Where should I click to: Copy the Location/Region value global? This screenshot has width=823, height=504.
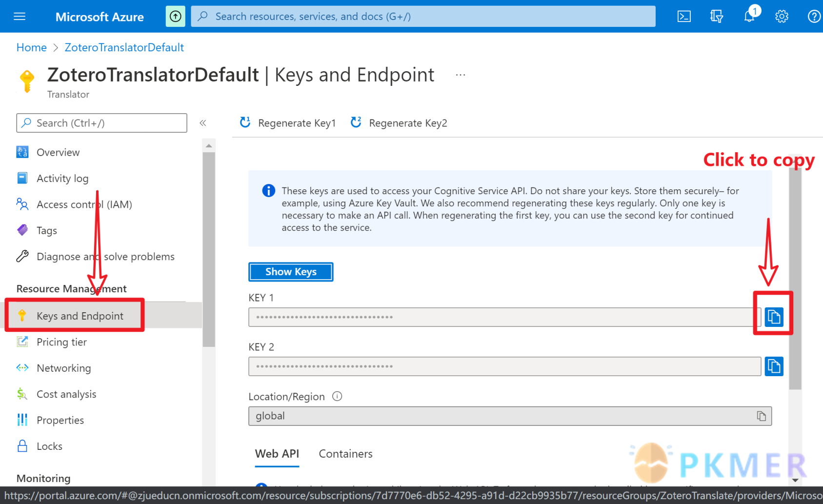click(x=761, y=416)
